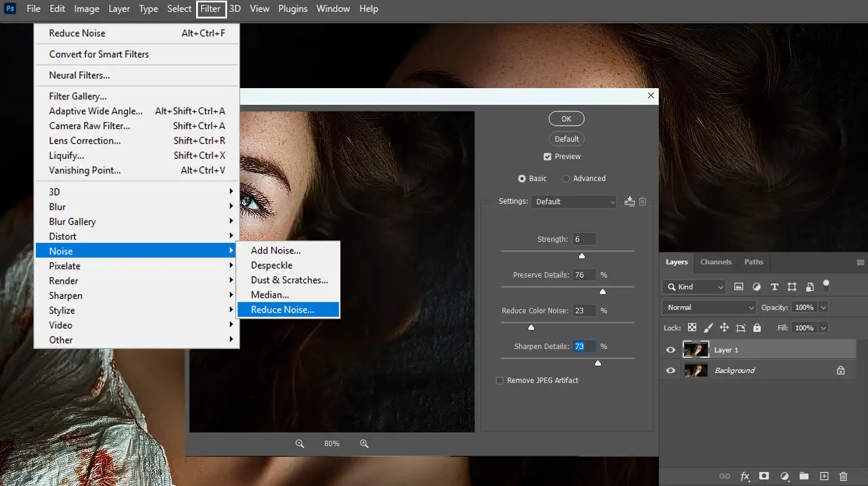Close the Reduce Noise dialog
This screenshot has width=868, height=486.
650,95
